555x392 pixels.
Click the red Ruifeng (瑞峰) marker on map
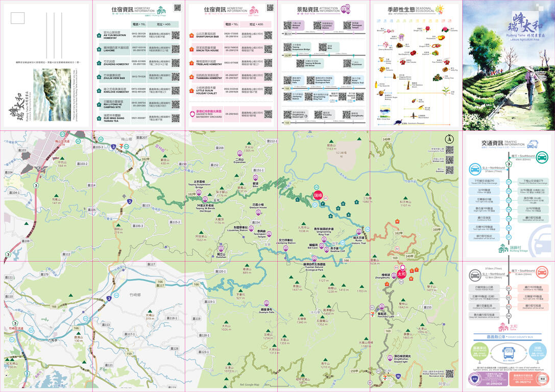point(318,195)
